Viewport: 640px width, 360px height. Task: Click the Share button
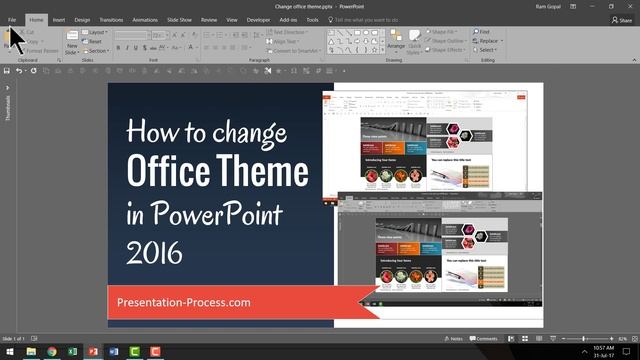click(622, 20)
